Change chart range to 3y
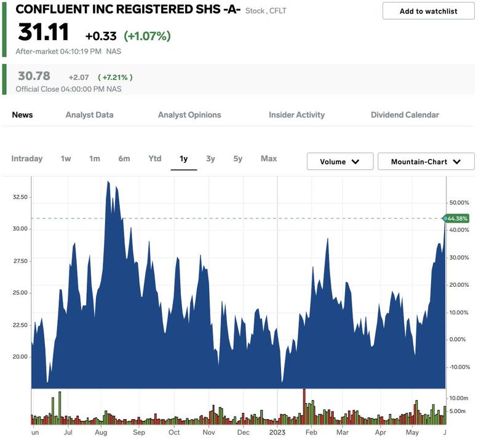Viewport: 492px width, 448px height. point(210,159)
